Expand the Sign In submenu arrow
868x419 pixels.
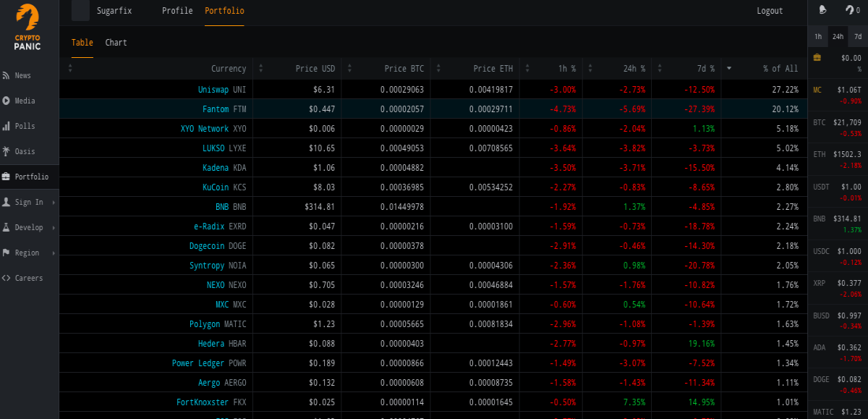pos(54,203)
